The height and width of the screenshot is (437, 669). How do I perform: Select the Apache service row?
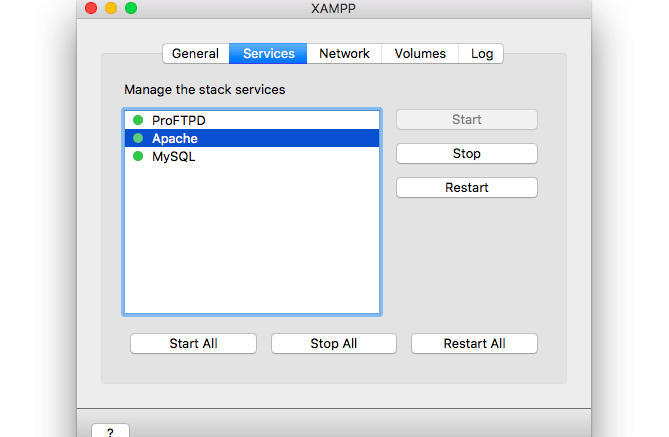pos(252,138)
